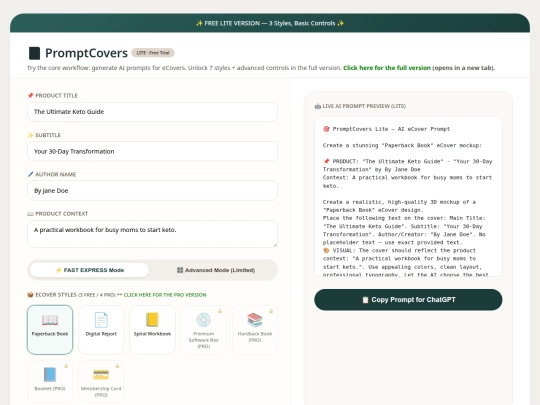Click the locked Membership Card PRO card
Viewport: 540px width, 405px height.
pyautogui.click(x=101, y=381)
